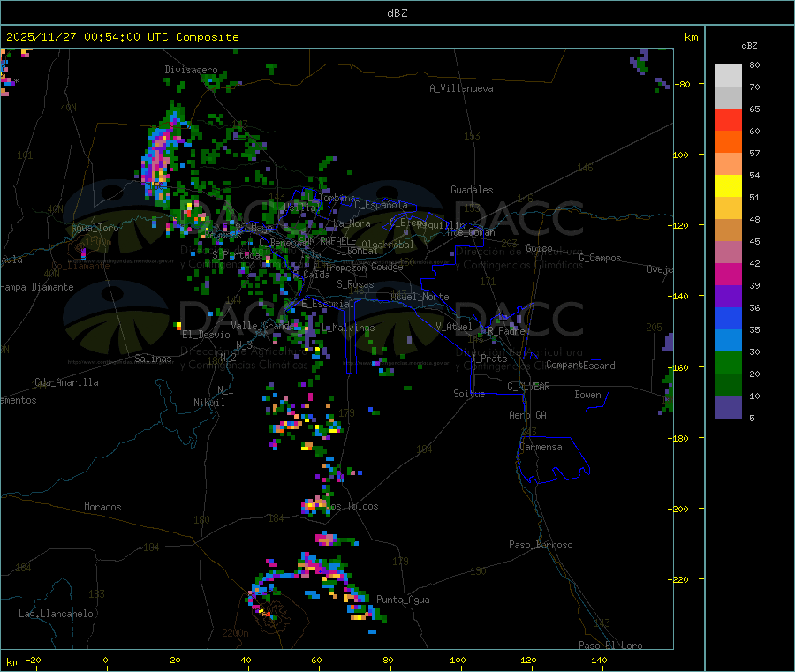Viewport: 795px width, 672px height.
Task: Select the Valle_Grande map label
Action: click(261, 326)
